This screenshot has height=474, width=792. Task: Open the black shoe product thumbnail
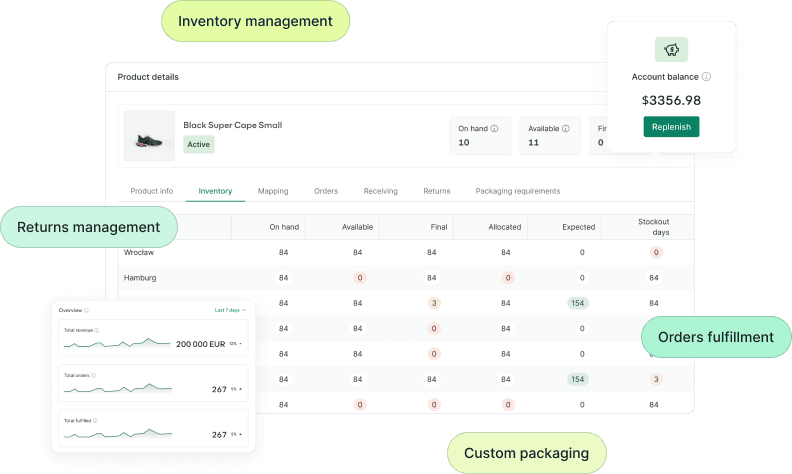(x=150, y=135)
